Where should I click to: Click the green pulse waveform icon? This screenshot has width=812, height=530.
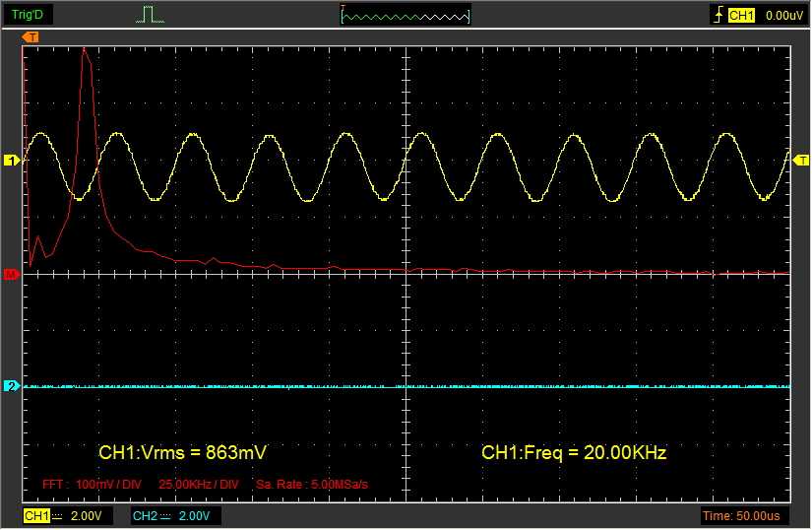(x=150, y=15)
